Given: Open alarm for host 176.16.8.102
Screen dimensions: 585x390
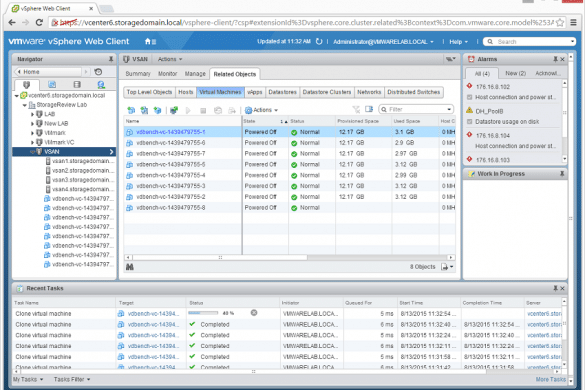Looking at the screenshot, I should 492,87.
